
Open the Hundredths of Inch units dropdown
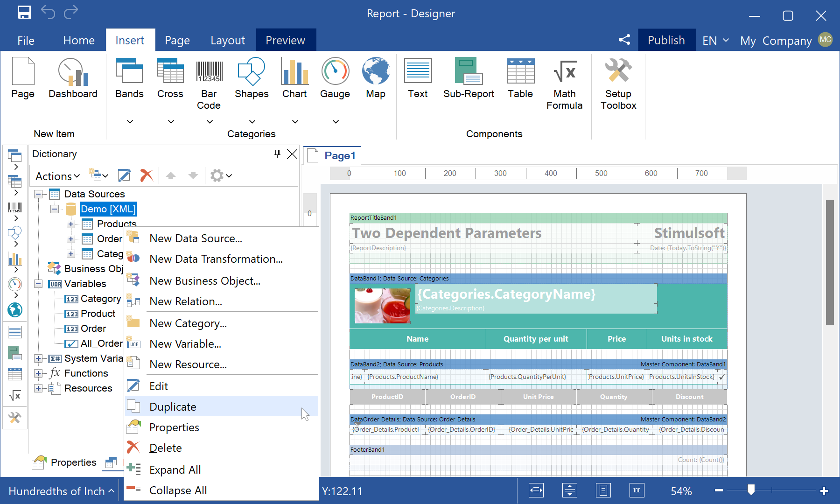pyautogui.click(x=61, y=491)
